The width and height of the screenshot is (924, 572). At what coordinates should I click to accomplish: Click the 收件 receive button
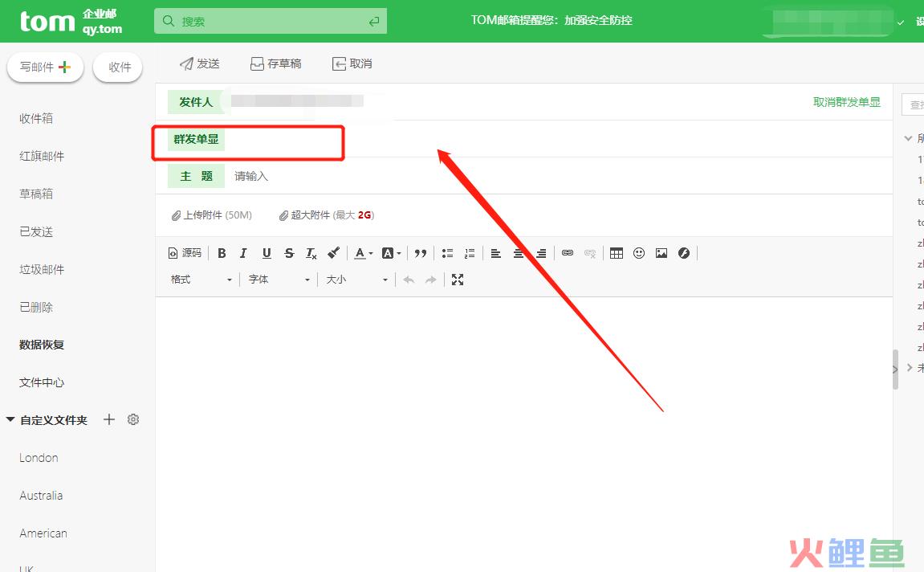118,67
